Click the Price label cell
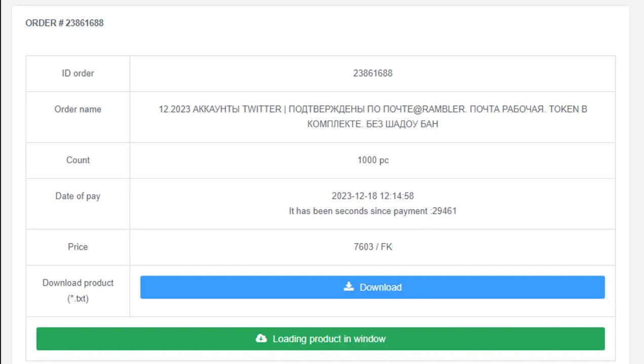The image size is (644, 364). tap(78, 248)
